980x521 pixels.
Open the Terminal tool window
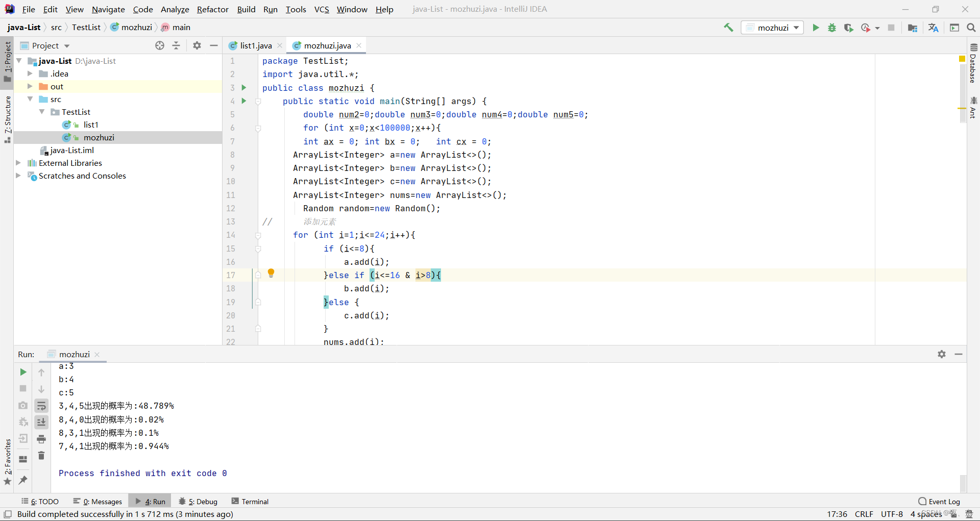pyautogui.click(x=250, y=502)
